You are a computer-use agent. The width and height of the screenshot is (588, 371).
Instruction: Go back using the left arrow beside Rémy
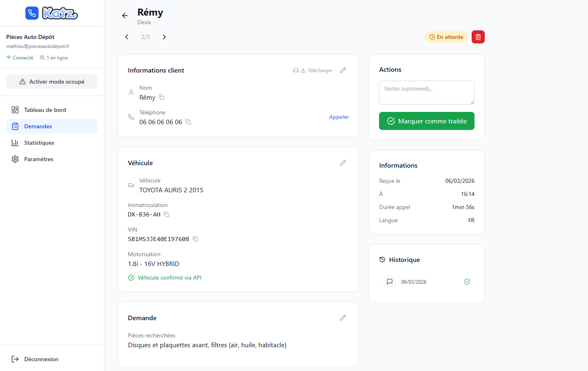(125, 16)
